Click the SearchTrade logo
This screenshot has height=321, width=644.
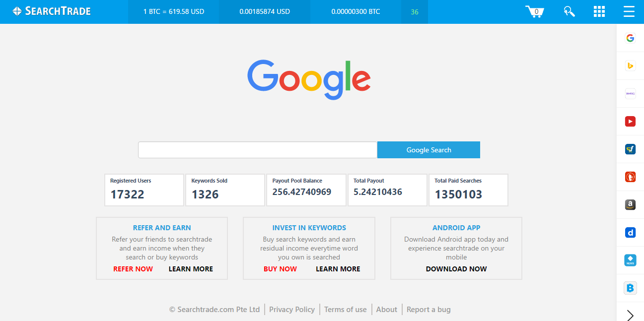point(52,11)
